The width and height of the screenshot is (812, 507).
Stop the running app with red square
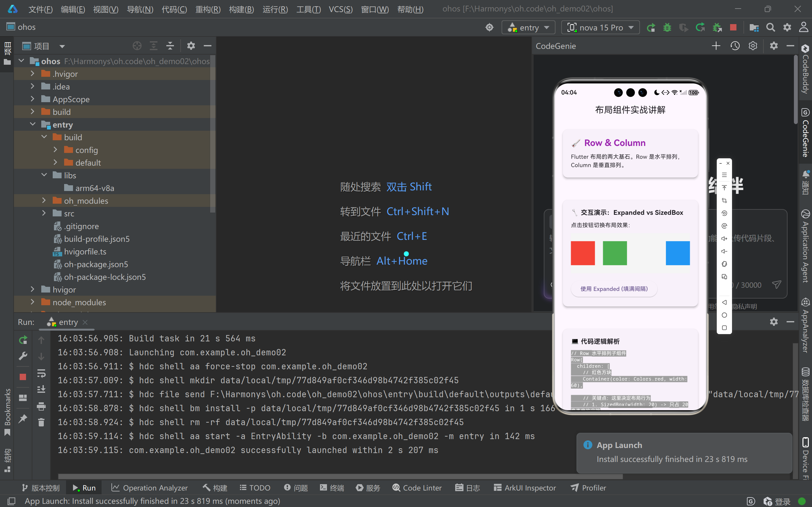pos(733,28)
